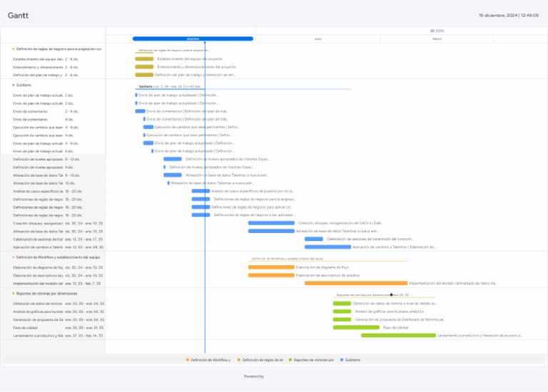Viewport: 548px width, 392px height.
Task: Open the 'Powered by' footer link
Action: (254, 376)
